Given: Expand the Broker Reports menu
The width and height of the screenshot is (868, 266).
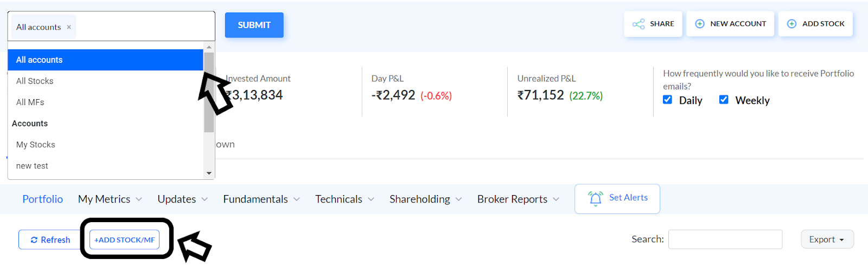Looking at the screenshot, I should coord(518,199).
